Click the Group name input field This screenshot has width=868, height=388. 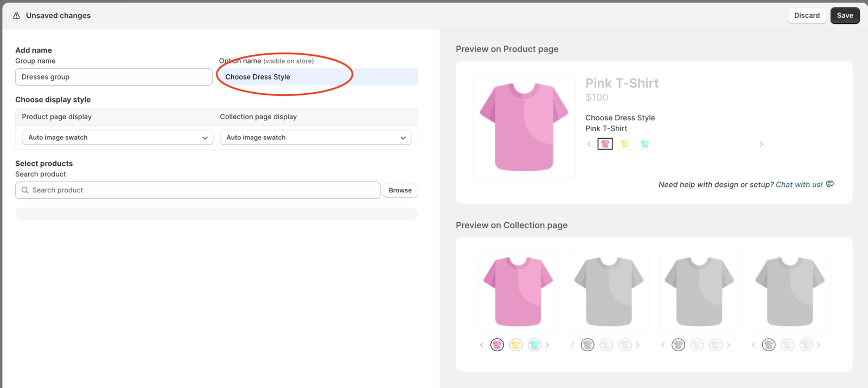pos(114,77)
